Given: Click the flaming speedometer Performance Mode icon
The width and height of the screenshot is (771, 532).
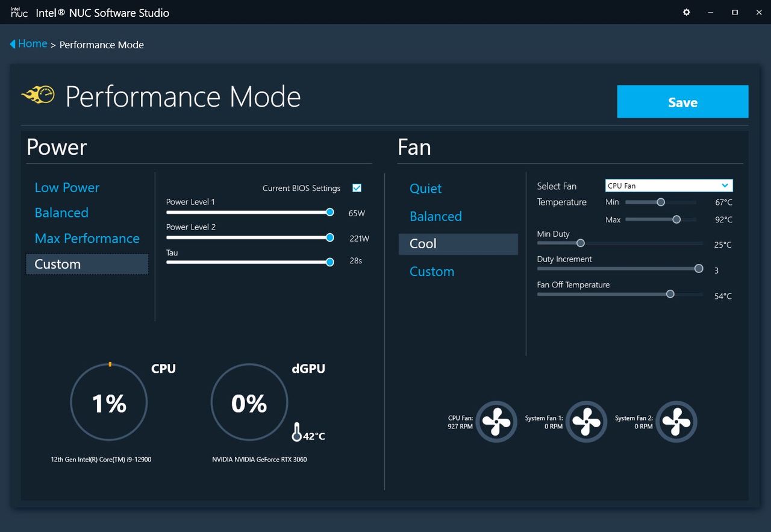Looking at the screenshot, I should [38, 95].
